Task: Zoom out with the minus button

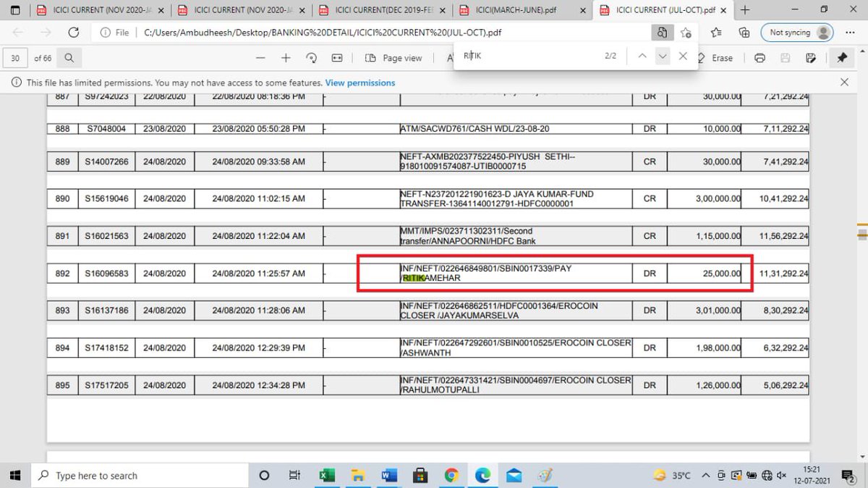Action: coord(260,58)
